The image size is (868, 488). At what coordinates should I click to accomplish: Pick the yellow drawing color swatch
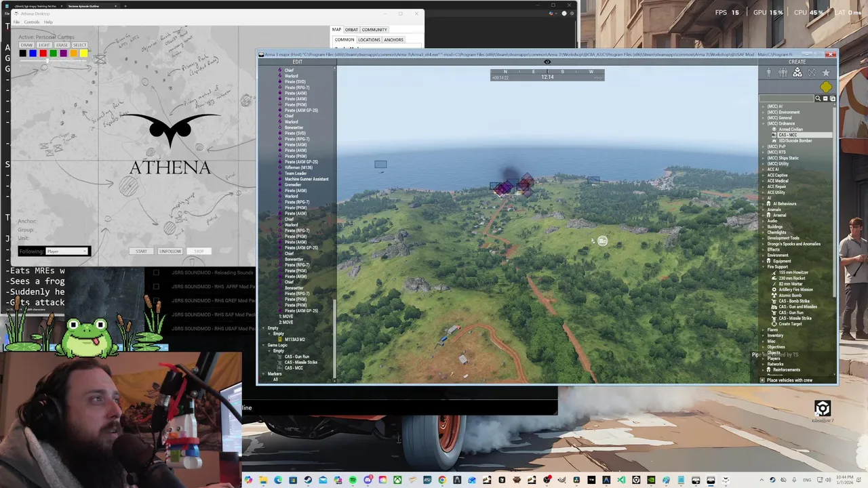83,53
